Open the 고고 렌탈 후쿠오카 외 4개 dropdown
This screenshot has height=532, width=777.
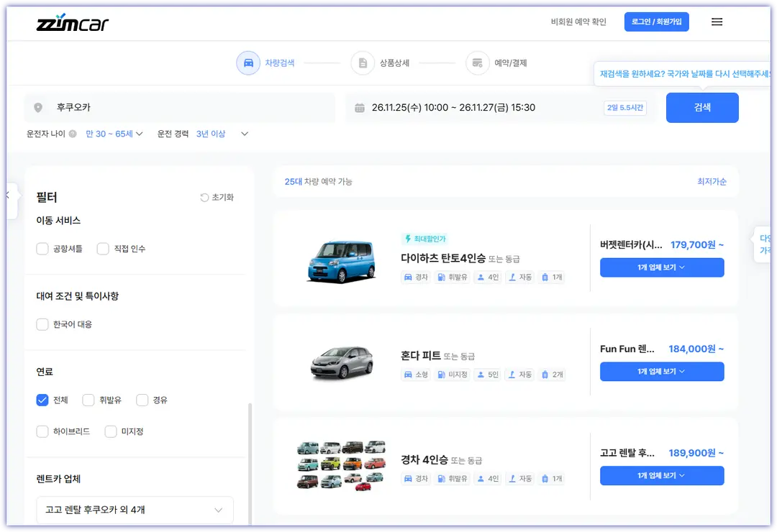point(135,510)
